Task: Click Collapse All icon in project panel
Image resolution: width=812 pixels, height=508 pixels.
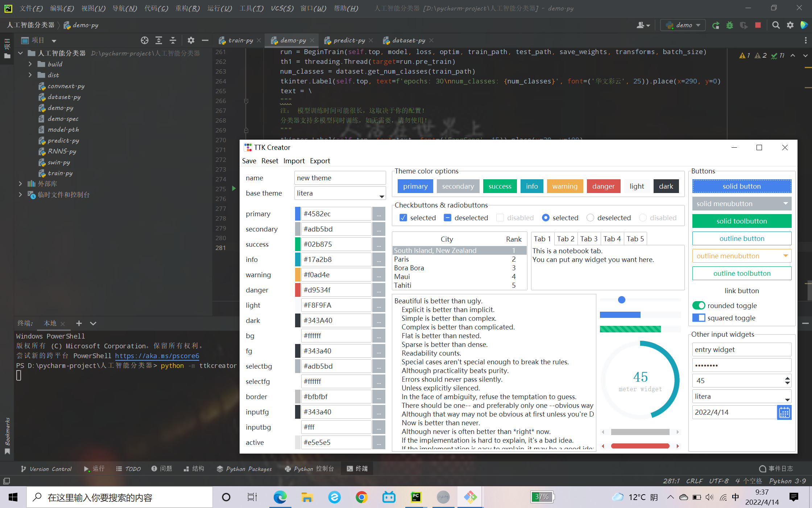Action: tap(173, 40)
